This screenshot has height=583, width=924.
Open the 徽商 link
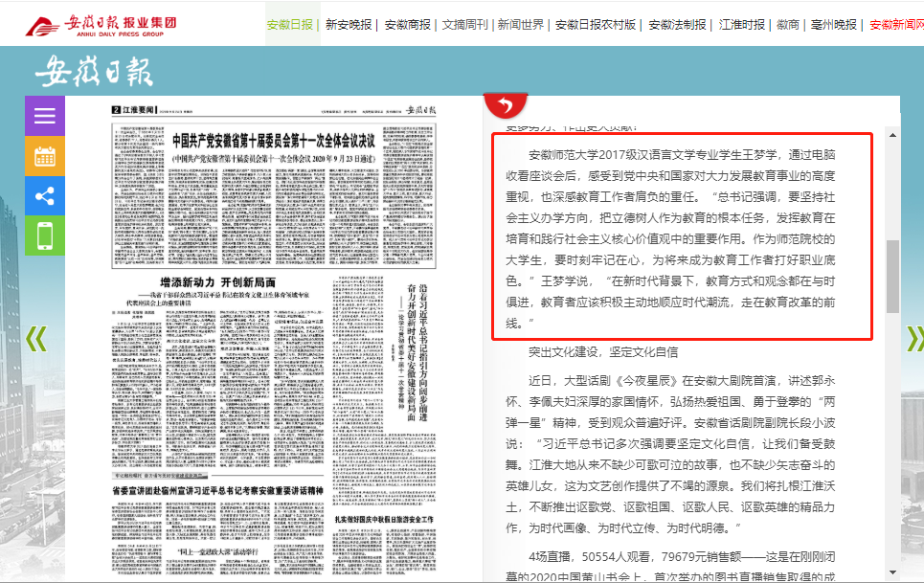coord(788,25)
